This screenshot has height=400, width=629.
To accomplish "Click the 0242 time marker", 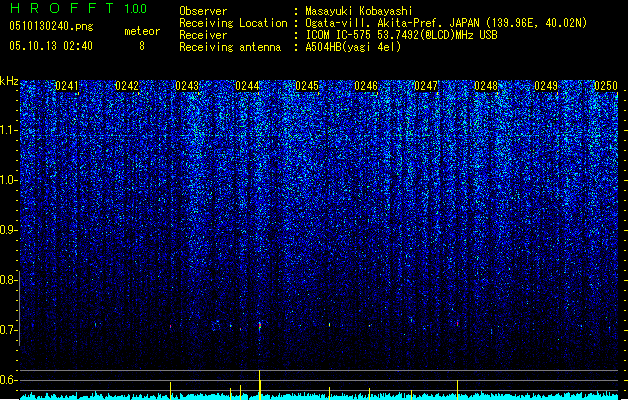I will click(x=127, y=86).
